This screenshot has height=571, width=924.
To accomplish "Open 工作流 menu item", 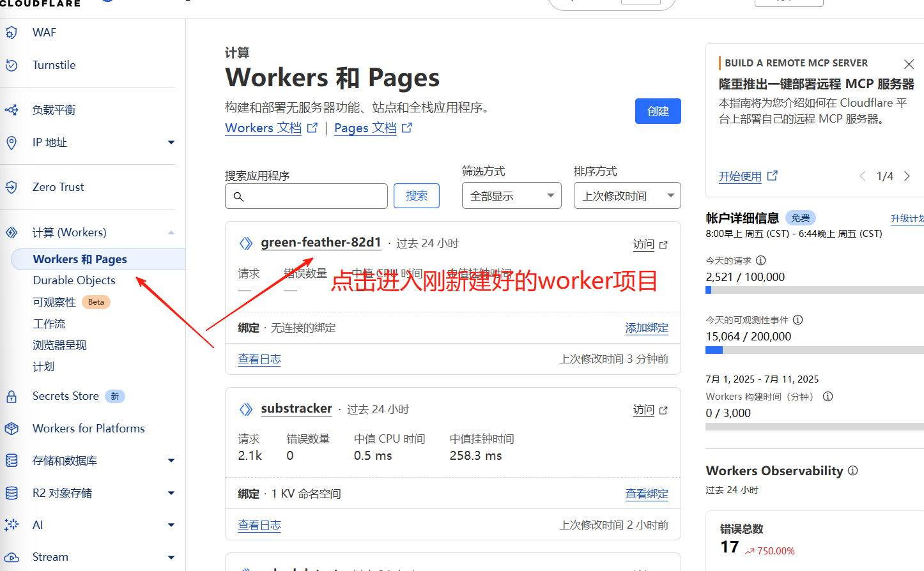I will tap(49, 324).
